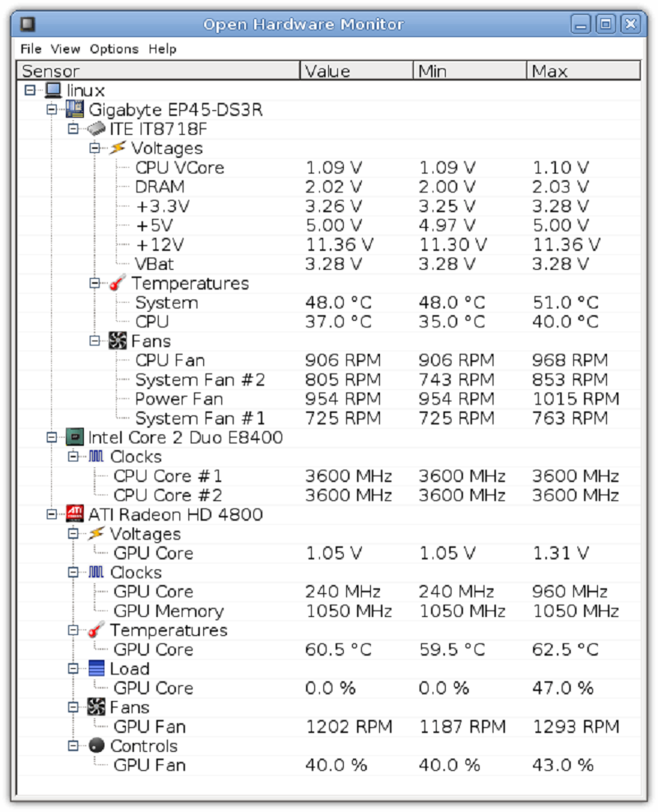Select the System temperature row
658x812 pixels.
point(329,303)
